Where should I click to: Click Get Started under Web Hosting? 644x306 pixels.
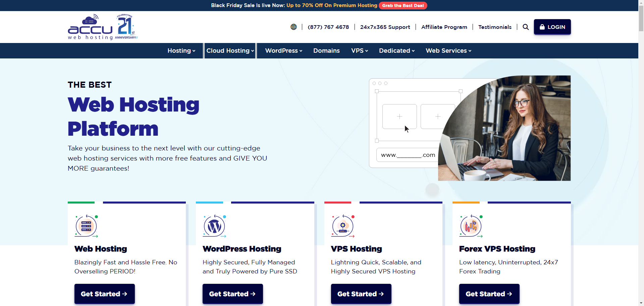pyautogui.click(x=105, y=294)
